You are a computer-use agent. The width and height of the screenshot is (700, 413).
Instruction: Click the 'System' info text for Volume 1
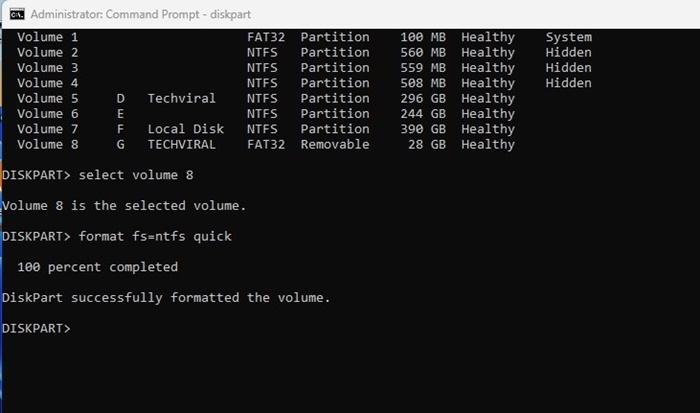[x=569, y=38]
